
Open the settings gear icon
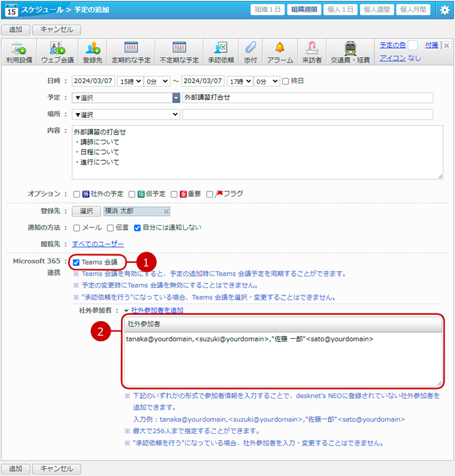click(445, 10)
